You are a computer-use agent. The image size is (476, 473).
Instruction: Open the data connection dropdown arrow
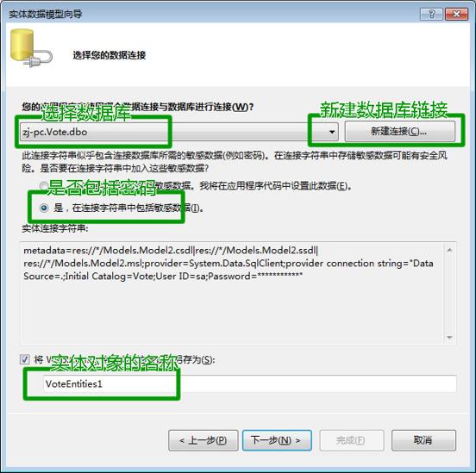pos(332,132)
